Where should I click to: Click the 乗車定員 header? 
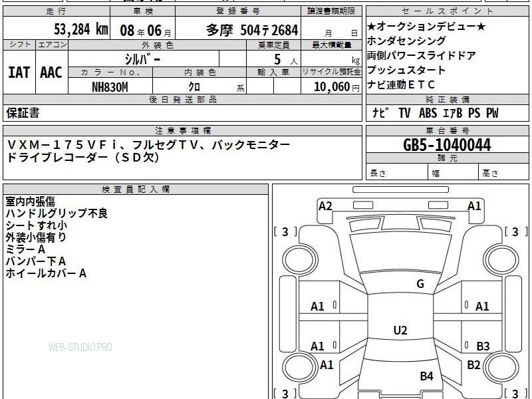coord(273,45)
